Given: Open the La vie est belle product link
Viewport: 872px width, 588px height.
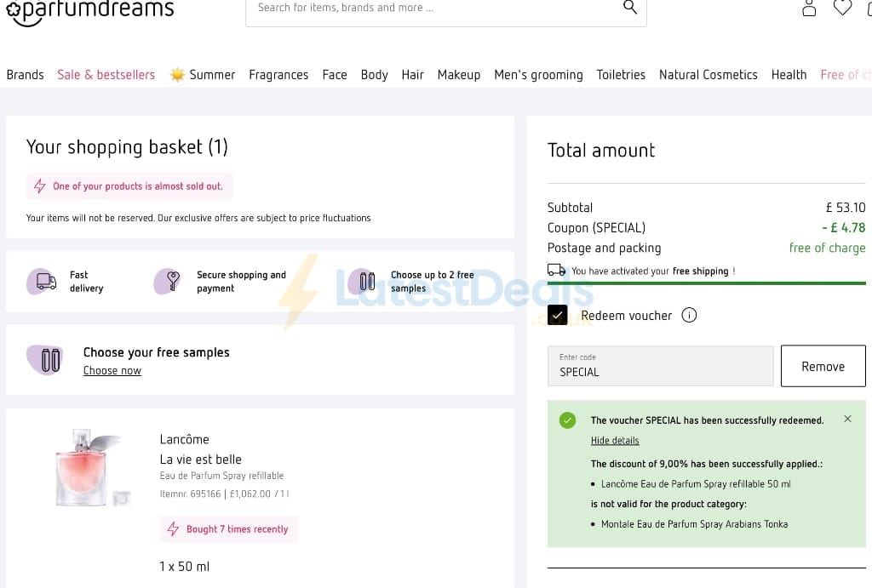Looking at the screenshot, I should tap(201, 460).
